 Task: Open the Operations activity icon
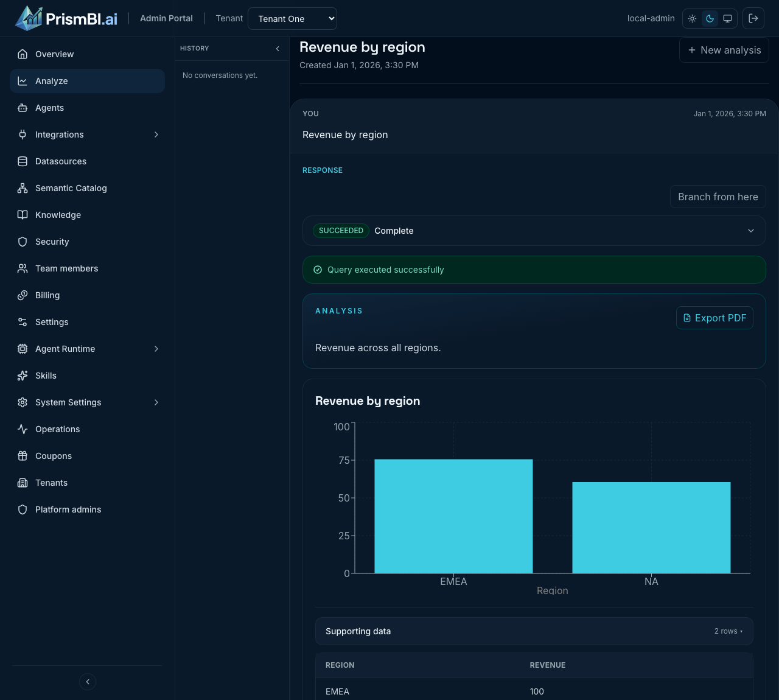[x=23, y=429]
